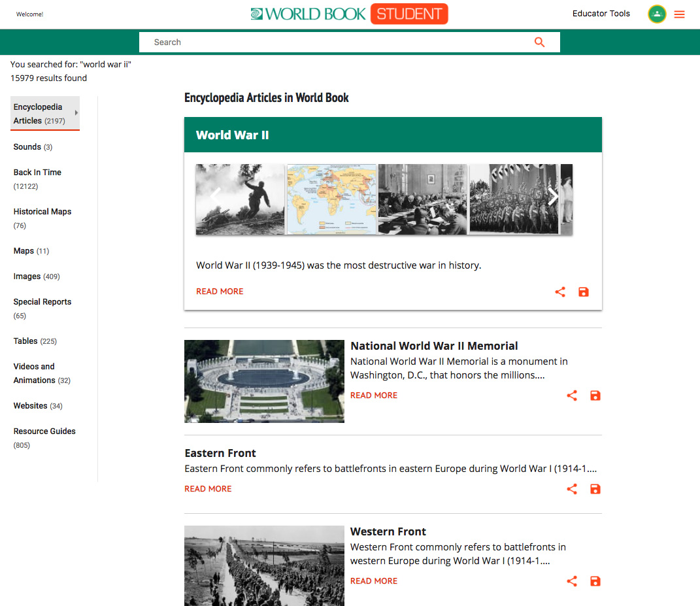The image size is (700, 606).
Task: Share the Western Front article
Action: (x=572, y=581)
